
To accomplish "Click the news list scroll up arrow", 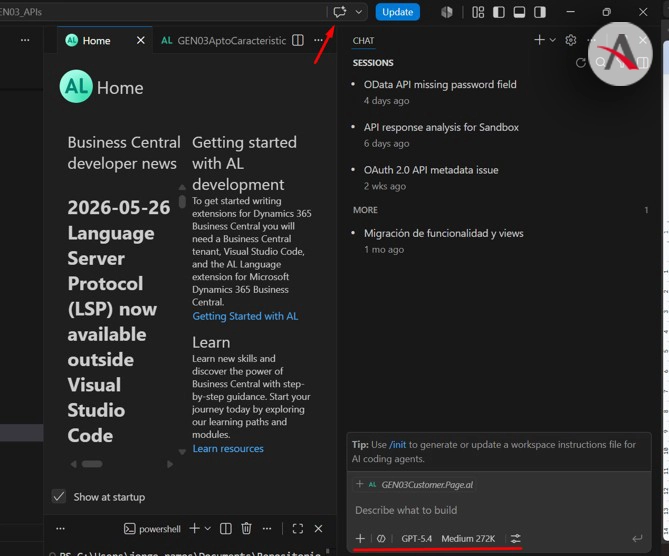I will (182, 187).
